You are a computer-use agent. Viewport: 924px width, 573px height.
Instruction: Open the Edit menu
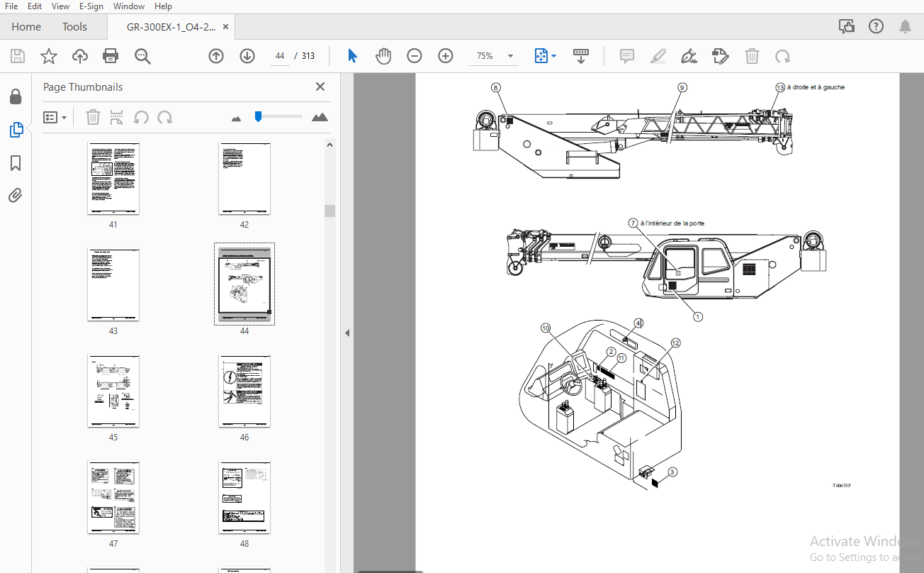(x=35, y=6)
